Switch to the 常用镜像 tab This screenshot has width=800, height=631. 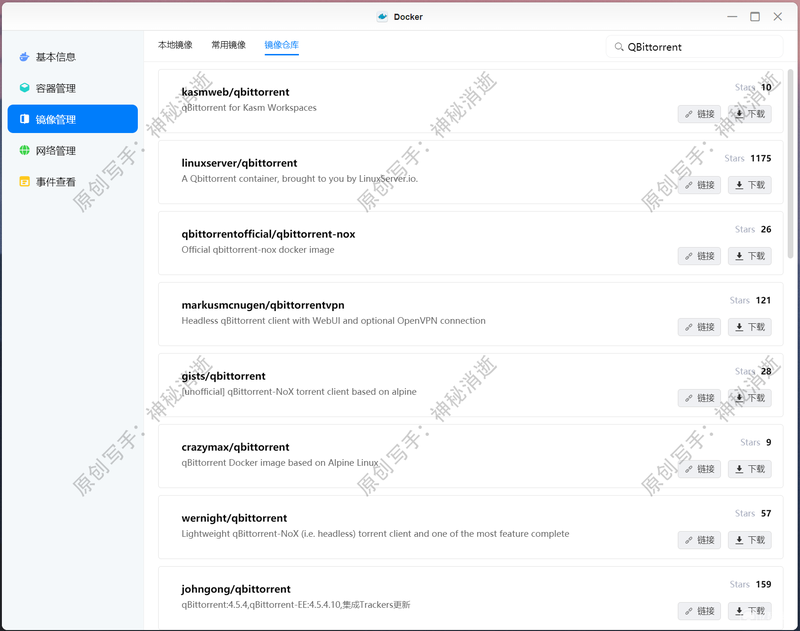pyautogui.click(x=229, y=45)
